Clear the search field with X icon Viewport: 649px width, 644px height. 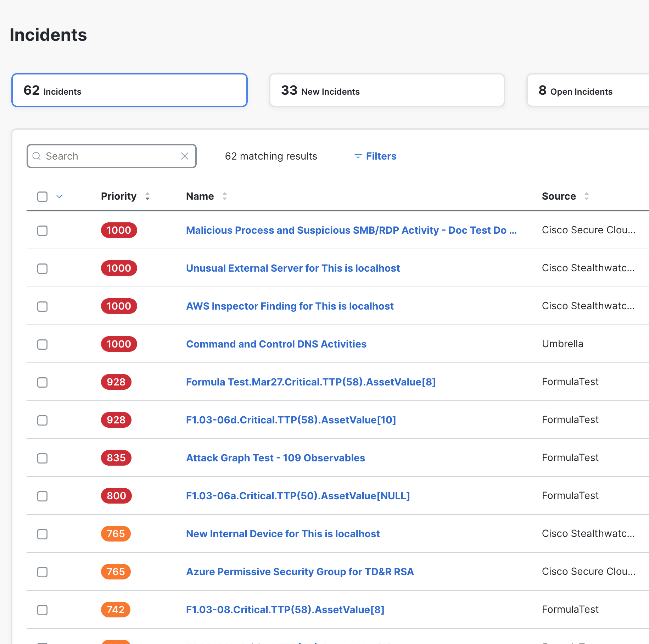click(184, 156)
